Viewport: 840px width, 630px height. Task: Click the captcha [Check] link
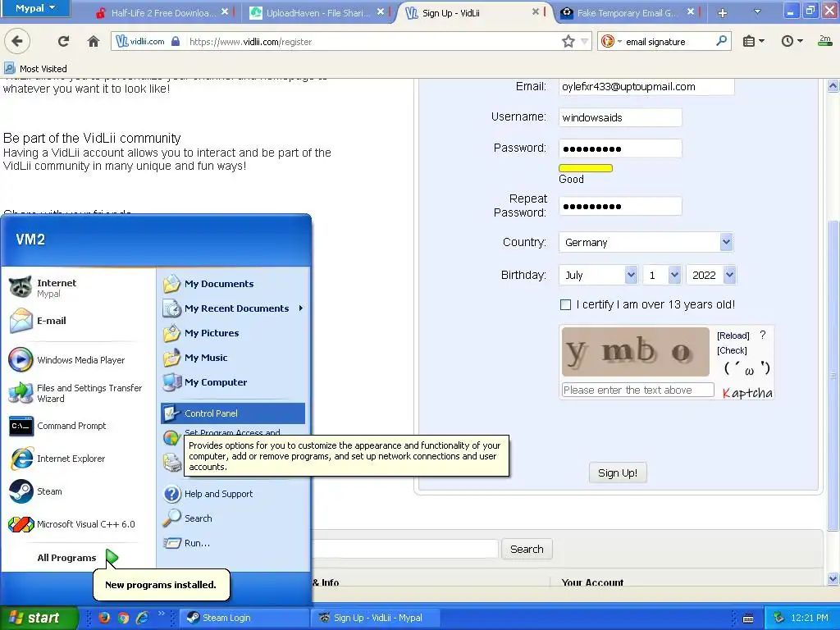click(732, 350)
